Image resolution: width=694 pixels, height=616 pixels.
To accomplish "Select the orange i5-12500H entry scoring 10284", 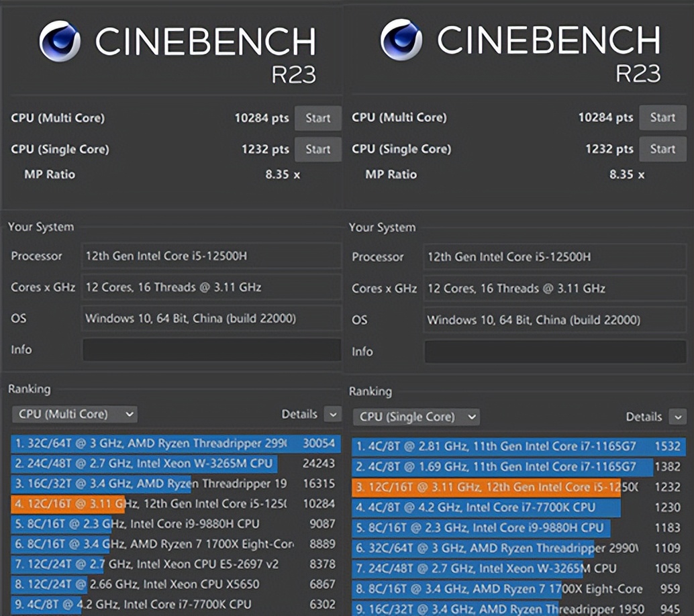I will (x=175, y=503).
